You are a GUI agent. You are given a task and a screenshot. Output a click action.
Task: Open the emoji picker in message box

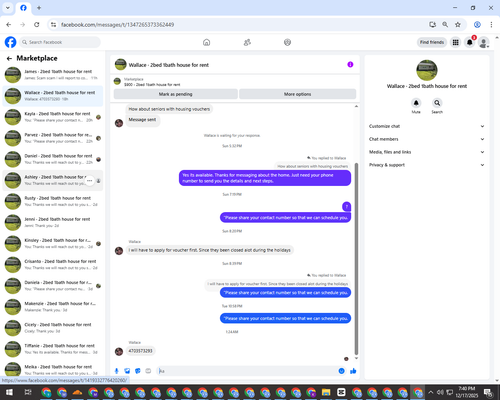[x=341, y=371]
